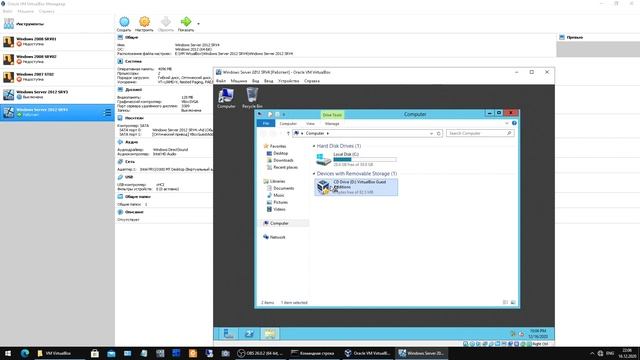Screen dimensions: 640x360
Task: Switch to Oracle VM VirtualBox taskbar item
Action: (367, 353)
